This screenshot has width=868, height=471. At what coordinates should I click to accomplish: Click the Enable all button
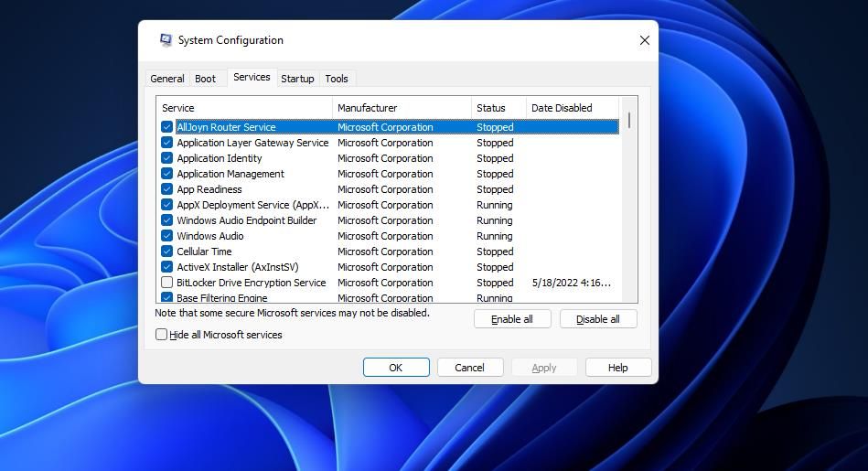(512, 319)
